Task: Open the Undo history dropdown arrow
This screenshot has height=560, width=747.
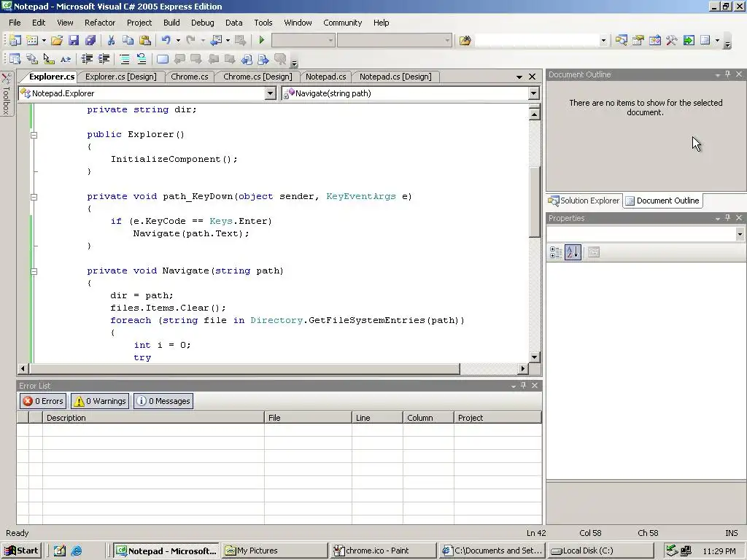Action: pyautogui.click(x=178, y=41)
